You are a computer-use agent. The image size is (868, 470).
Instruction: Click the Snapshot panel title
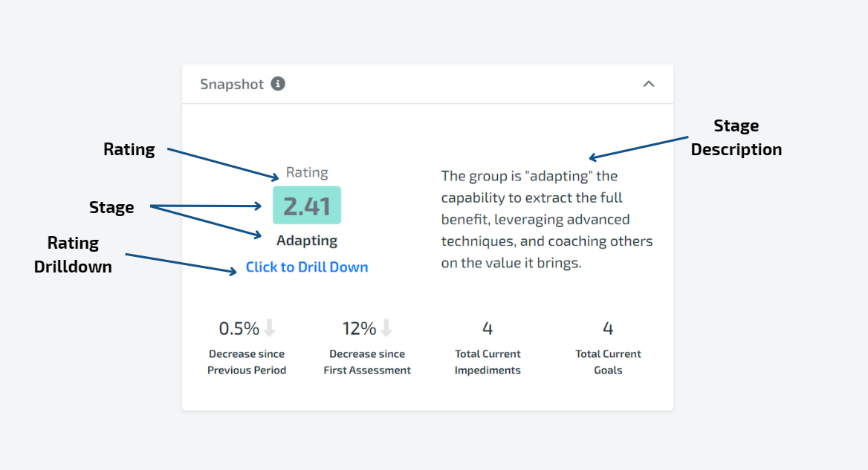(x=231, y=84)
